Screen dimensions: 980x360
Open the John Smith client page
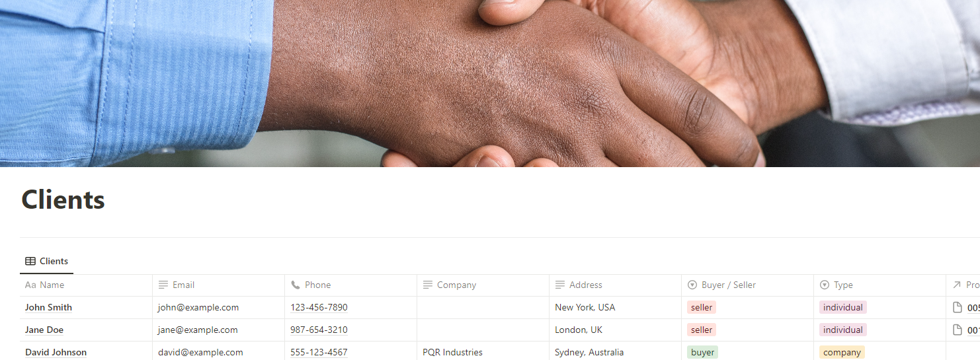[48, 307]
